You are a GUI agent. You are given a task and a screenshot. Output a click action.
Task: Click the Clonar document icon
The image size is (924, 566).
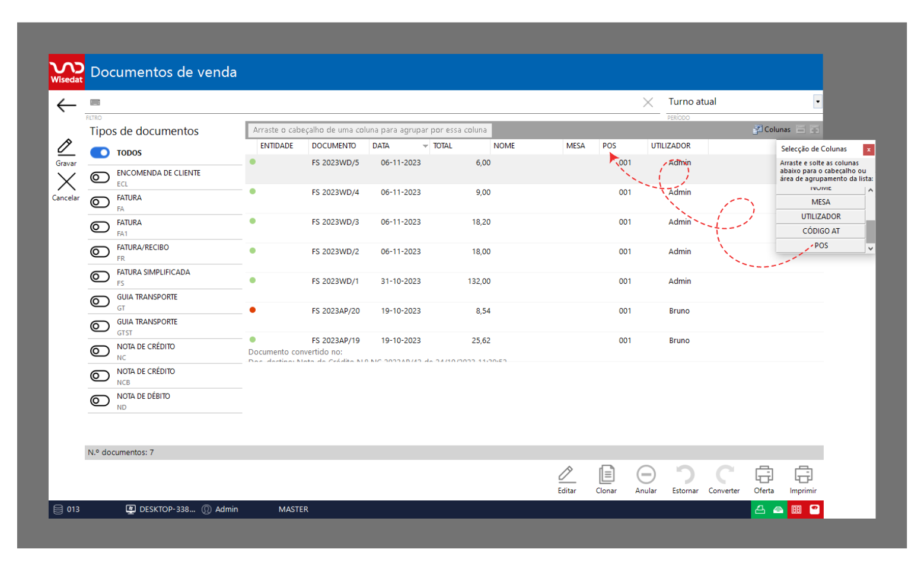point(606,475)
